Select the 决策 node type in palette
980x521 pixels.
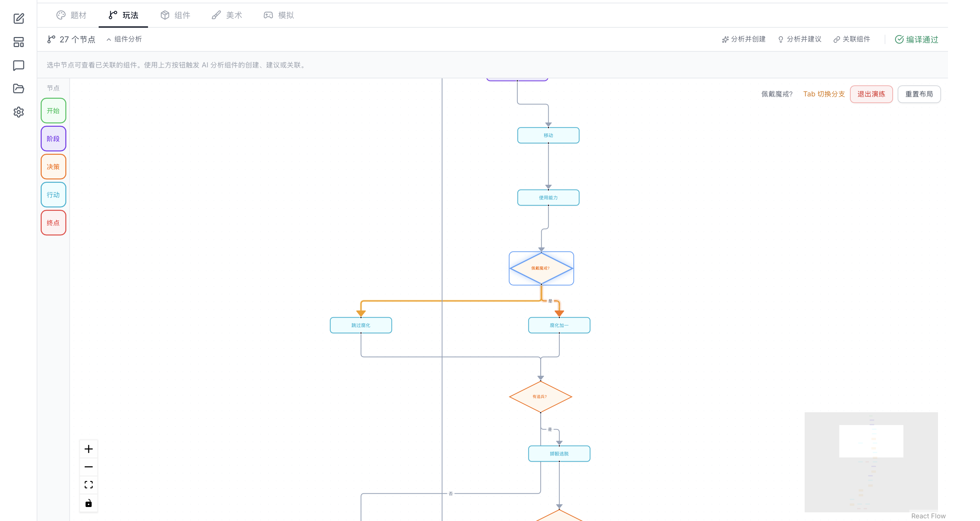(x=53, y=167)
